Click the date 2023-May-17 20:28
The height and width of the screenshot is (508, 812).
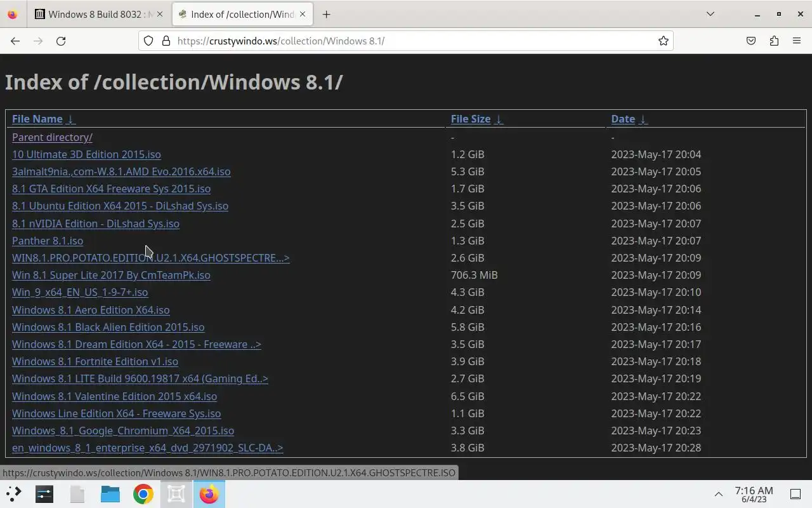point(656,448)
